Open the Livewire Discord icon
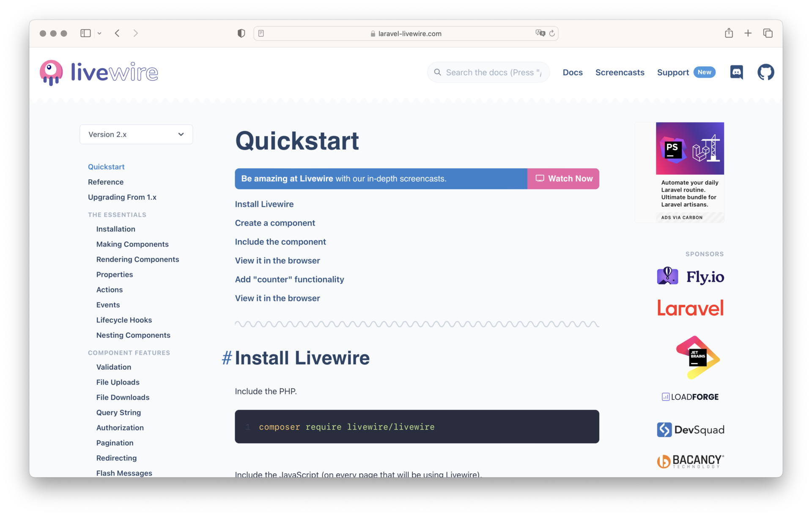 tap(736, 72)
